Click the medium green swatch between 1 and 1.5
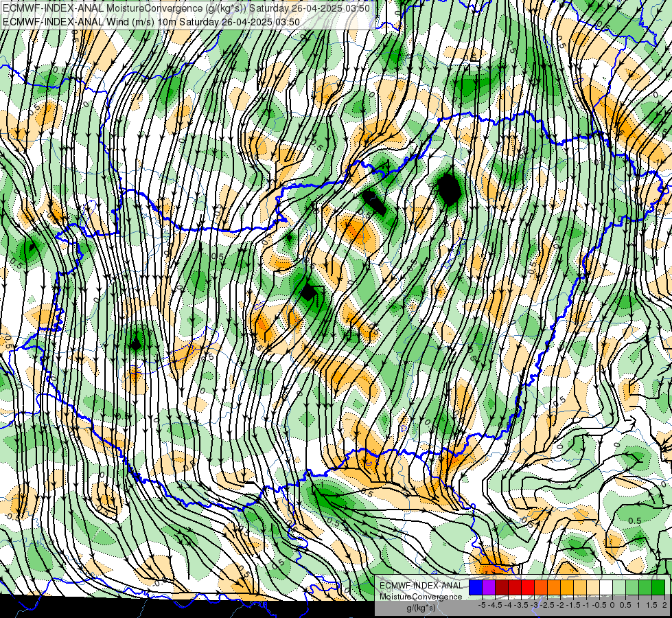 645,587
